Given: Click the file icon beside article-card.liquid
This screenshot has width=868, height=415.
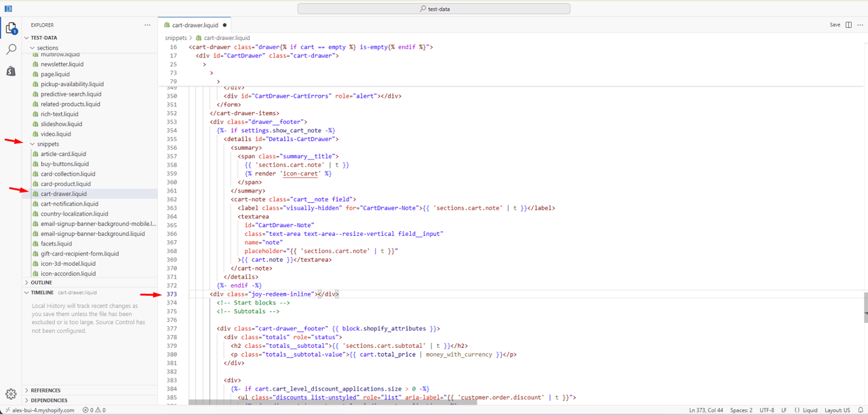Looking at the screenshot, I should 36,154.
